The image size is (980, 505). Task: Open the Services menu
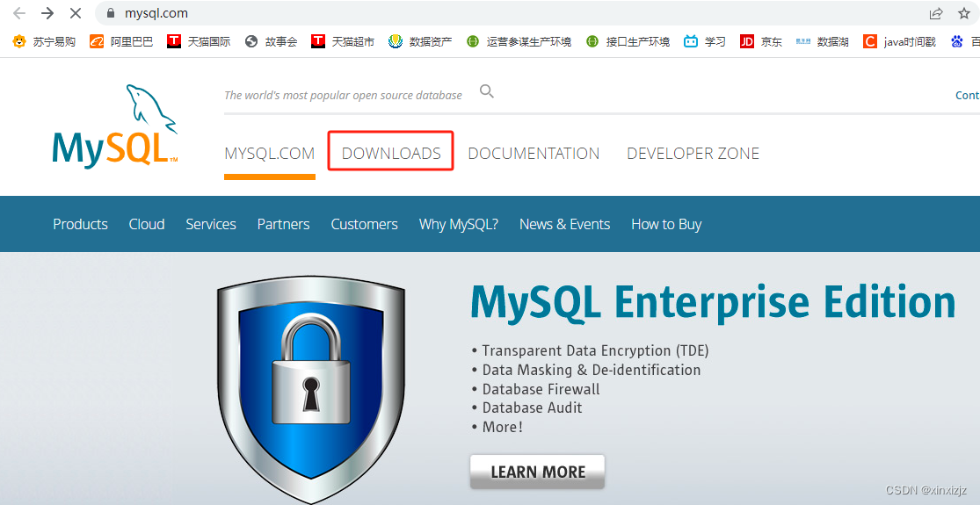point(211,224)
